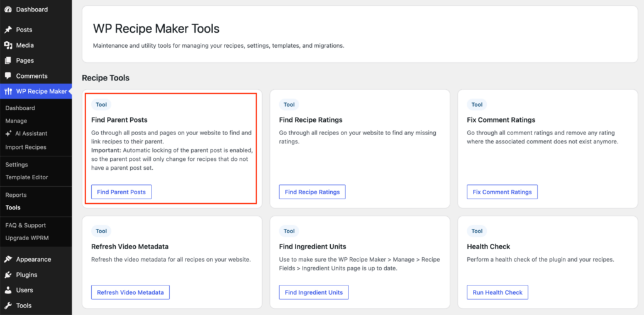The image size is (644, 315).
Task: Click the 'Maintenance and utility tools' description text
Action: 218,46
